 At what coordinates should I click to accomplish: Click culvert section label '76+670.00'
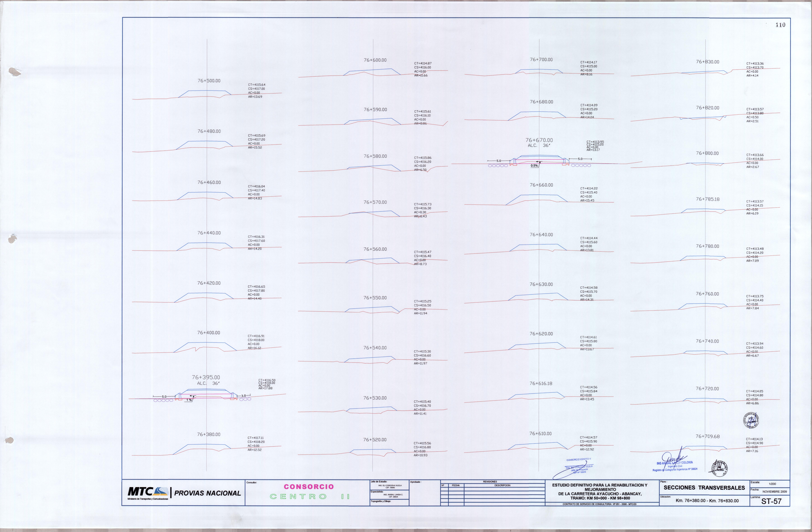(x=539, y=140)
